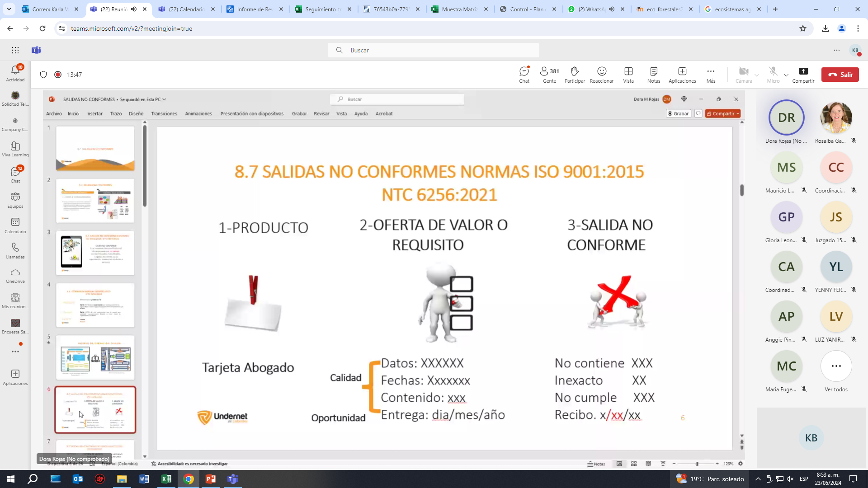Open the browser tab search dropdown
This screenshot has height=488, width=868.
(9, 9)
